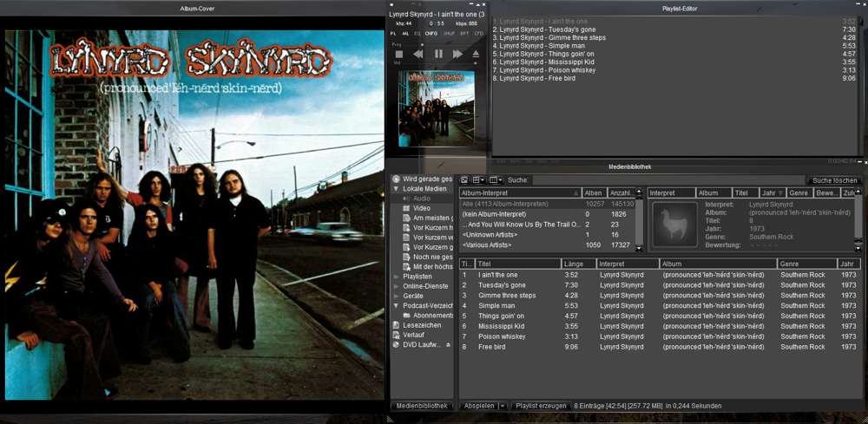Click the Suche löschen button
This screenshot has height=424, width=868.
834,180
